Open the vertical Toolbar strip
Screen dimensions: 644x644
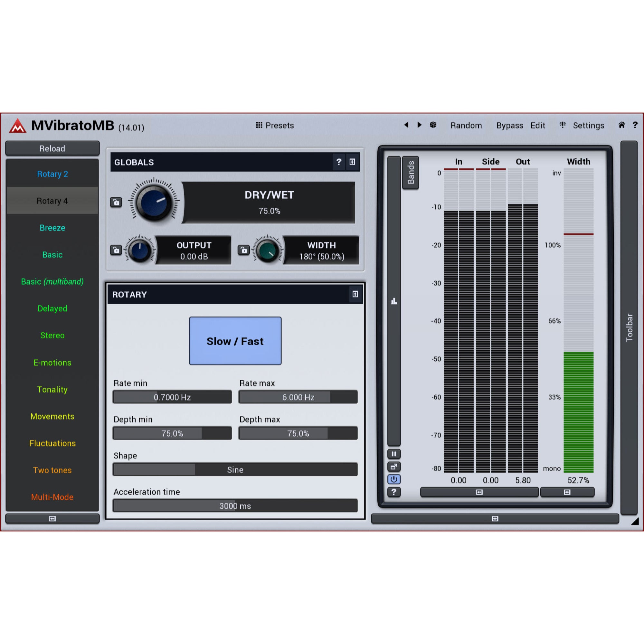coord(629,327)
